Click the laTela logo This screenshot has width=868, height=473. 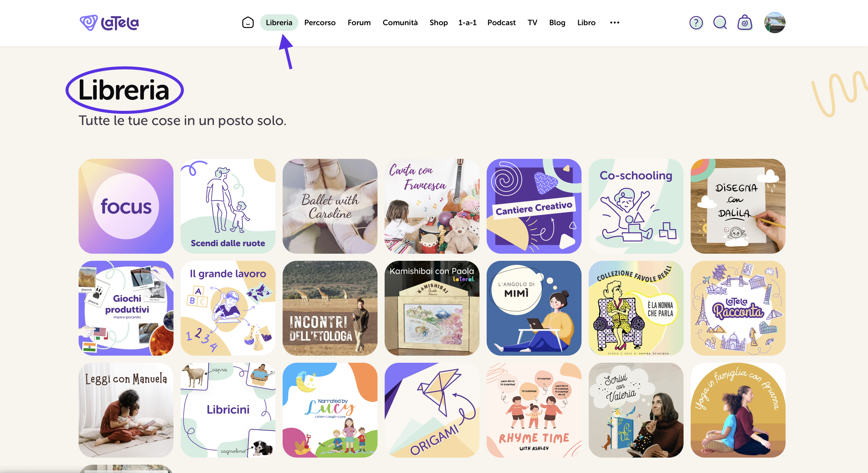pyautogui.click(x=109, y=23)
